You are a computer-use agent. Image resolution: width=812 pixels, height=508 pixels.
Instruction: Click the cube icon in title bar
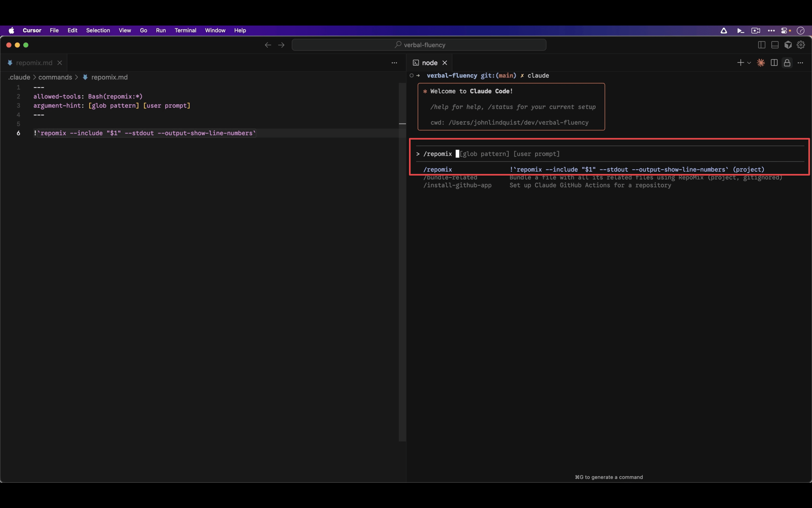(x=788, y=45)
